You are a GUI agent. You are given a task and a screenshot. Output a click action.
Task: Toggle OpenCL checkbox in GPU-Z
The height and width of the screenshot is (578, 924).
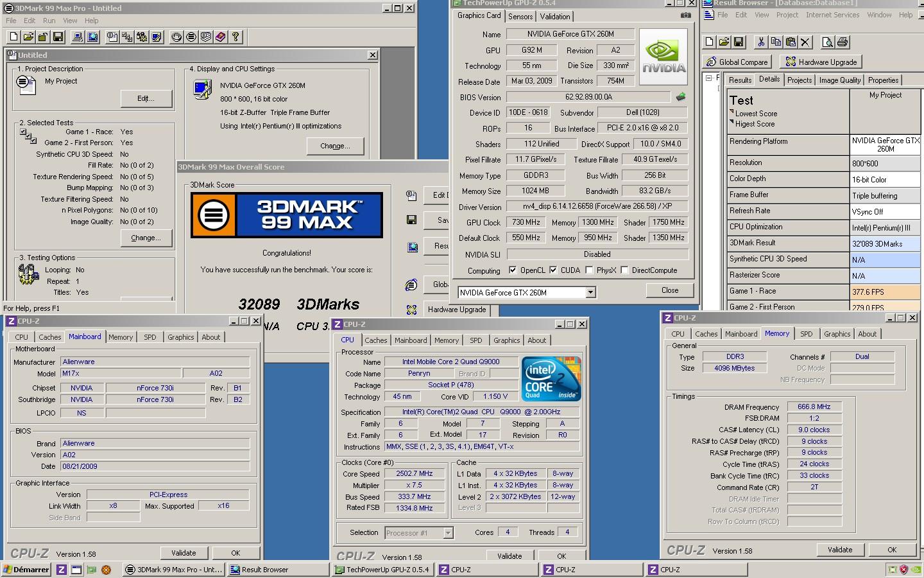click(x=513, y=270)
